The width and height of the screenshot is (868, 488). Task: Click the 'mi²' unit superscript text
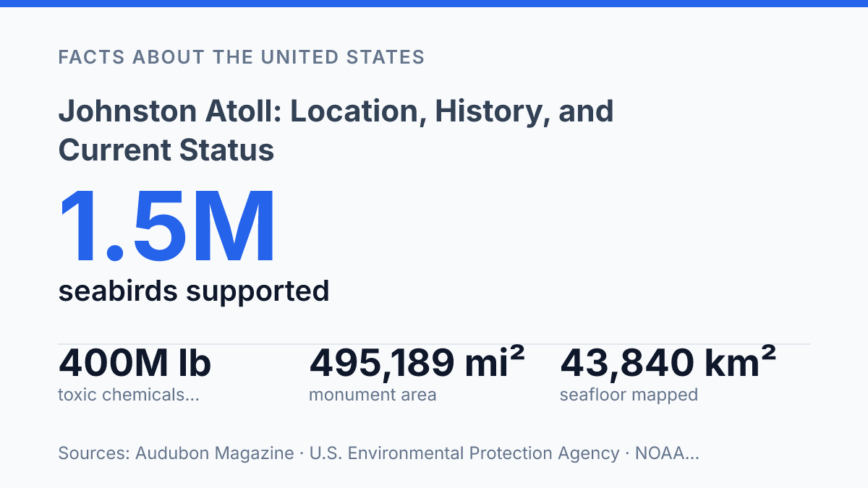[497, 363]
